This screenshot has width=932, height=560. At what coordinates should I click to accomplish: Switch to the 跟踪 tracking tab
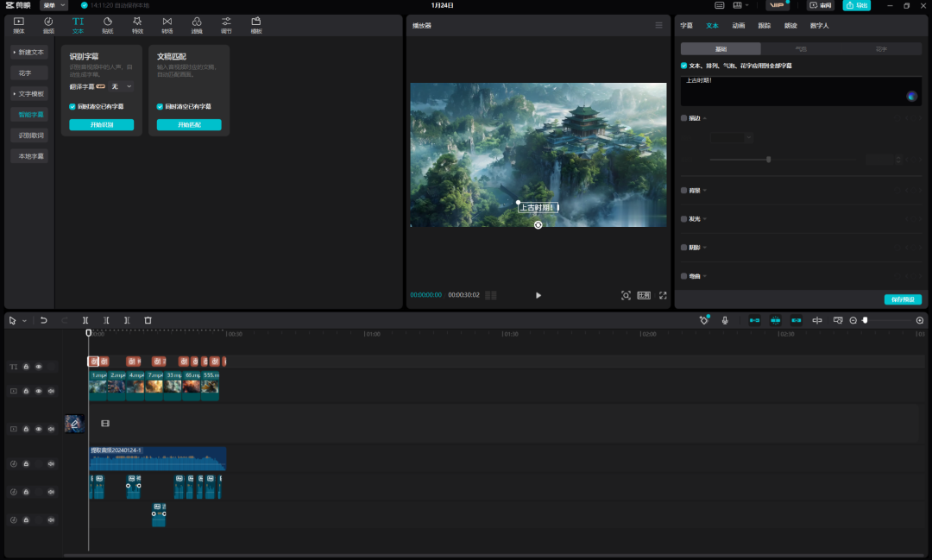765,26
